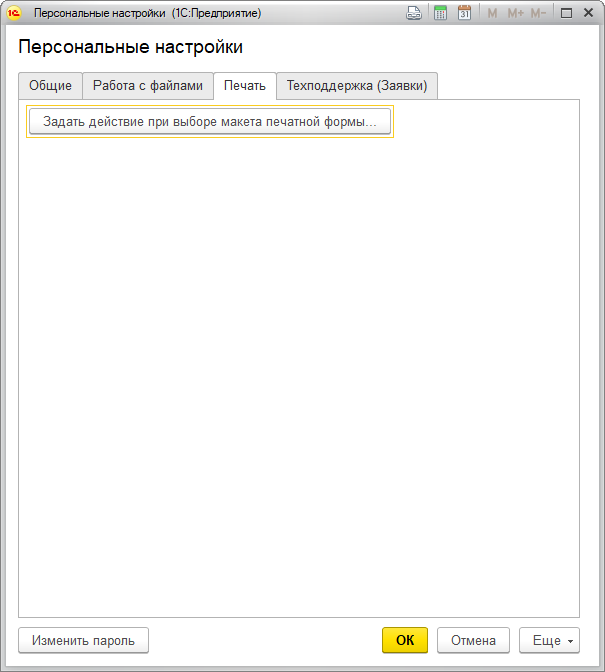Switch to the Общие tab
Viewport: 605px width, 672px height.
[51, 86]
